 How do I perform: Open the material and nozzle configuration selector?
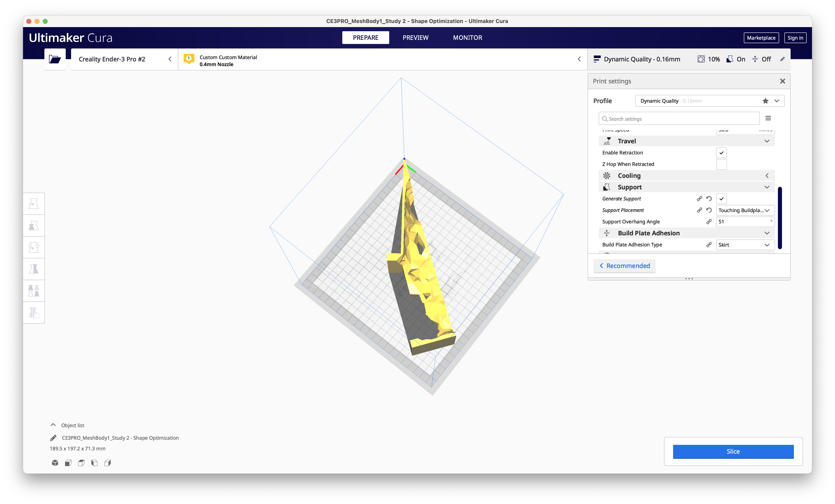(x=383, y=59)
